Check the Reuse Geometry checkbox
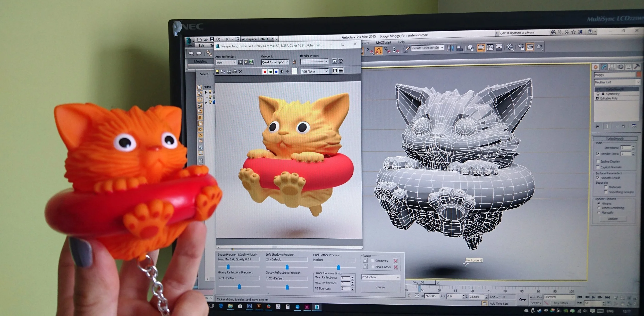 [x=372, y=261]
